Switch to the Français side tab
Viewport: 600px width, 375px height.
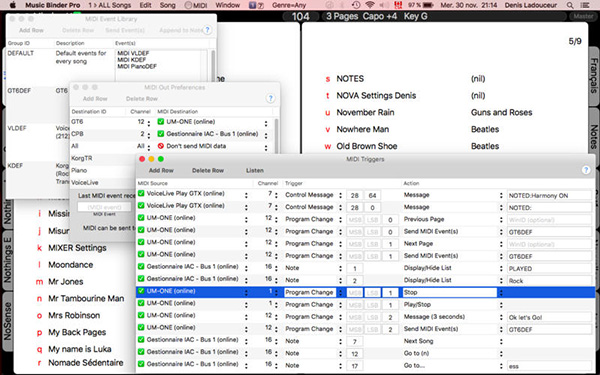(x=593, y=75)
